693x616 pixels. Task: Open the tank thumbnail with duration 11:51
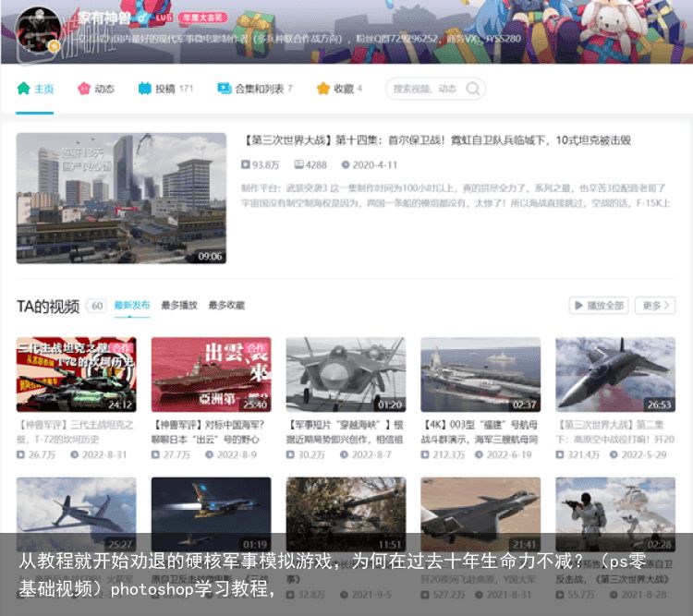pyautogui.click(x=346, y=514)
